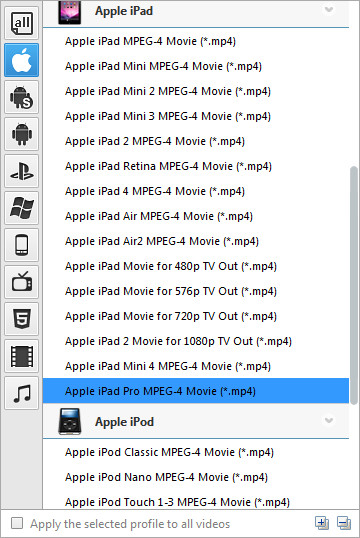The width and height of the screenshot is (360, 538).
Task: Select Apple iPod Nano MPEG-4 Movie
Action: tap(196, 477)
